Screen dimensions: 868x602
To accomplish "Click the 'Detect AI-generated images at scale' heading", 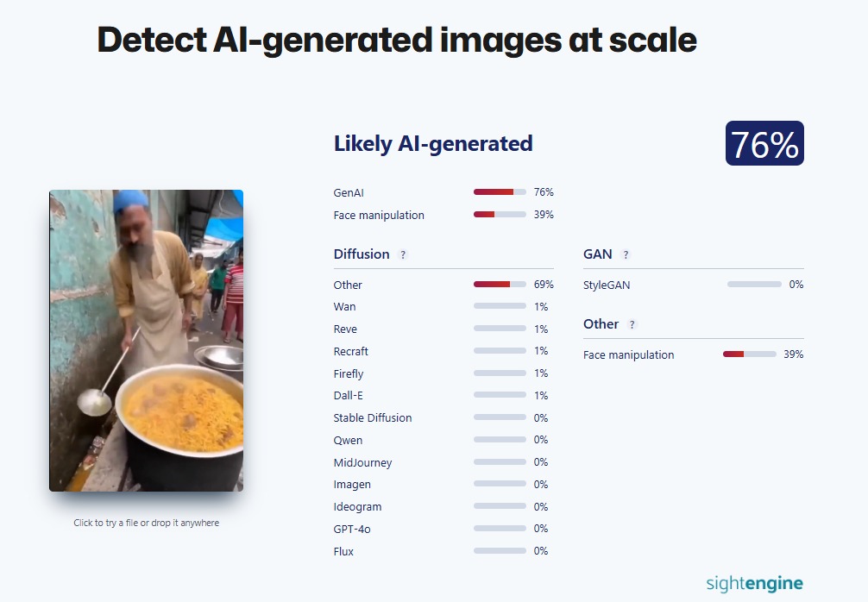I will coord(396,40).
